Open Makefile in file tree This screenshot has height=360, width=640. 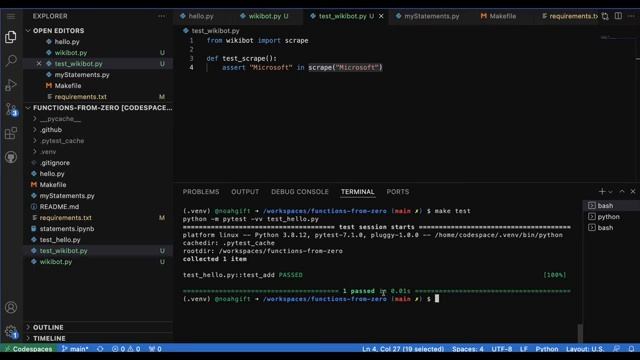pyautogui.click(x=53, y=185)
